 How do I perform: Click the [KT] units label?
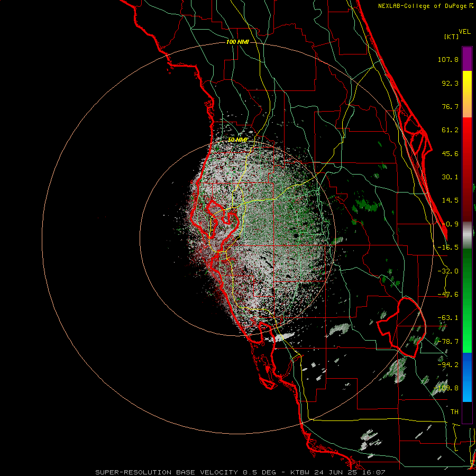click(x=452, y=36)
